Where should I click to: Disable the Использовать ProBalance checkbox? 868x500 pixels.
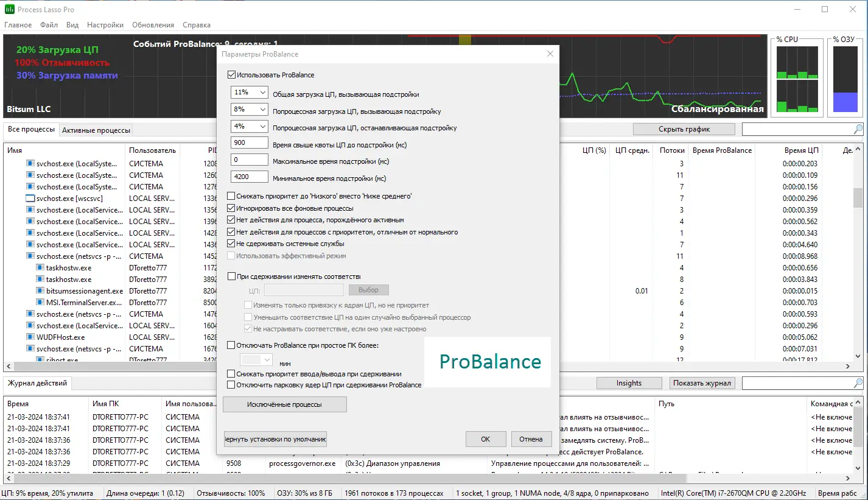232,74
